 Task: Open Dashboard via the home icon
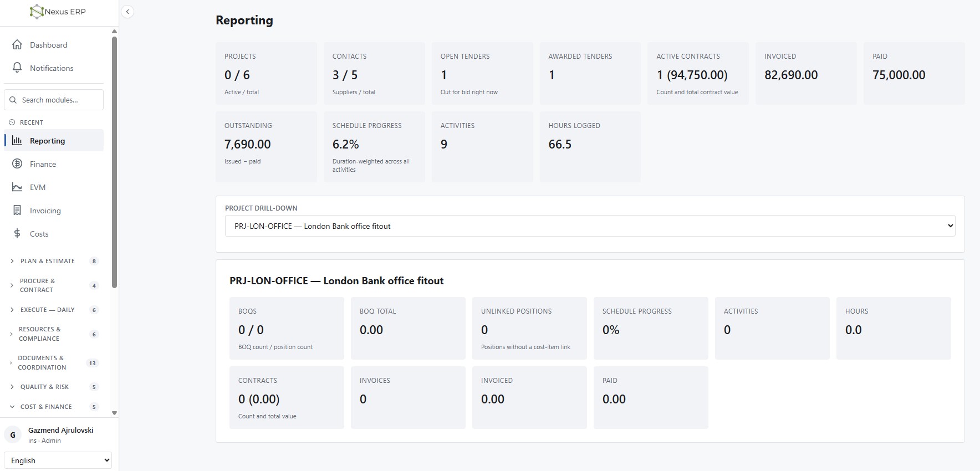(x=17, y=45)
